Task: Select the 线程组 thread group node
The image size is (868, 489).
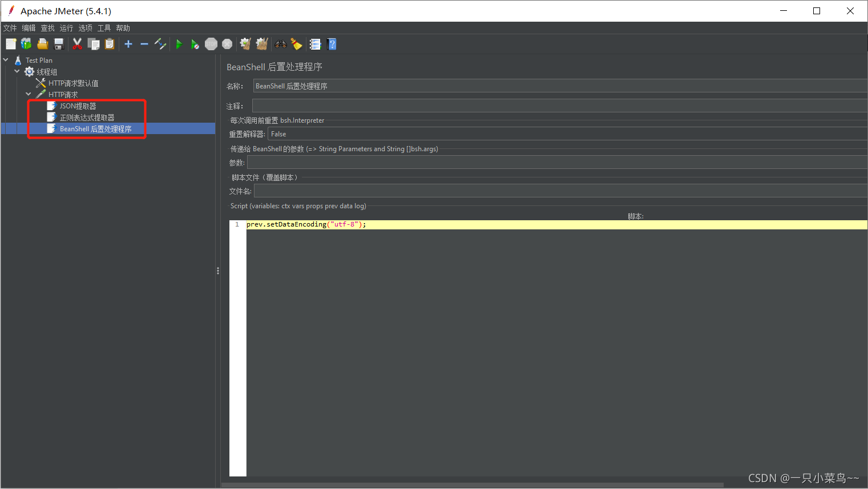Action: tap(47, 72)
